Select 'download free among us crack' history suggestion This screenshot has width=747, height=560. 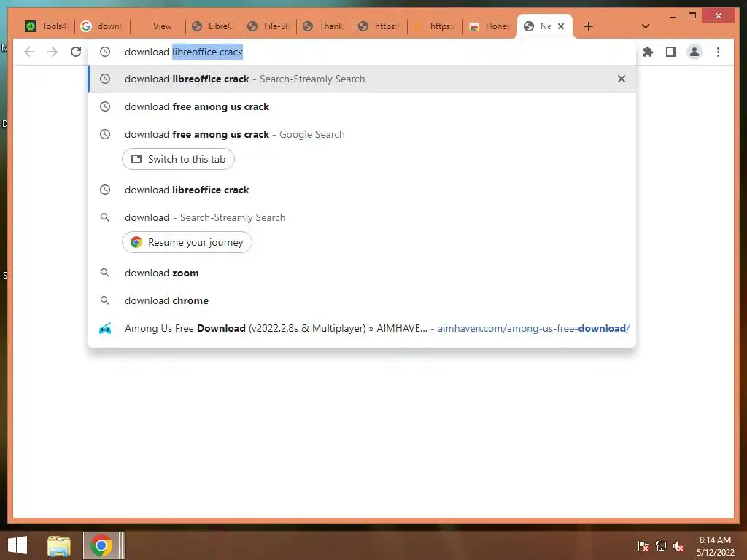point(362,106)
